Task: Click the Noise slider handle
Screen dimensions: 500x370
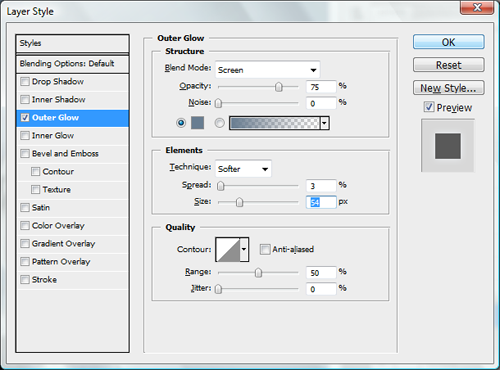Action: click(218, 103)
